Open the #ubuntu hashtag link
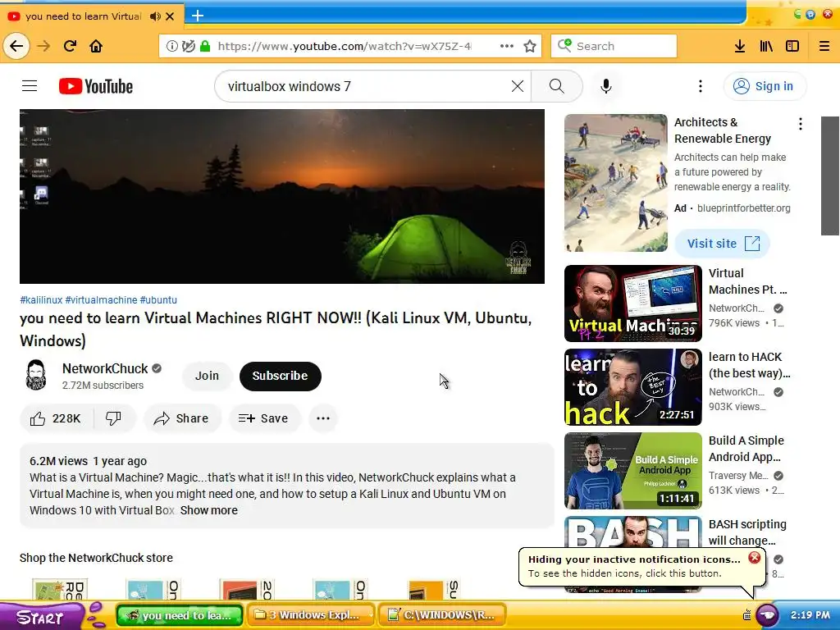Viewport: 840px width, 630px height. pos(158,300)
